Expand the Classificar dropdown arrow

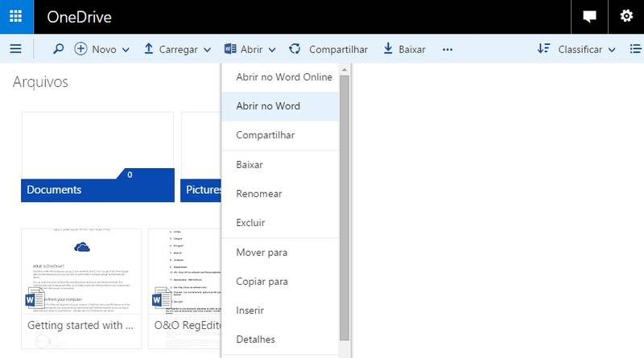pyautogui.click(x=612, y=50)
